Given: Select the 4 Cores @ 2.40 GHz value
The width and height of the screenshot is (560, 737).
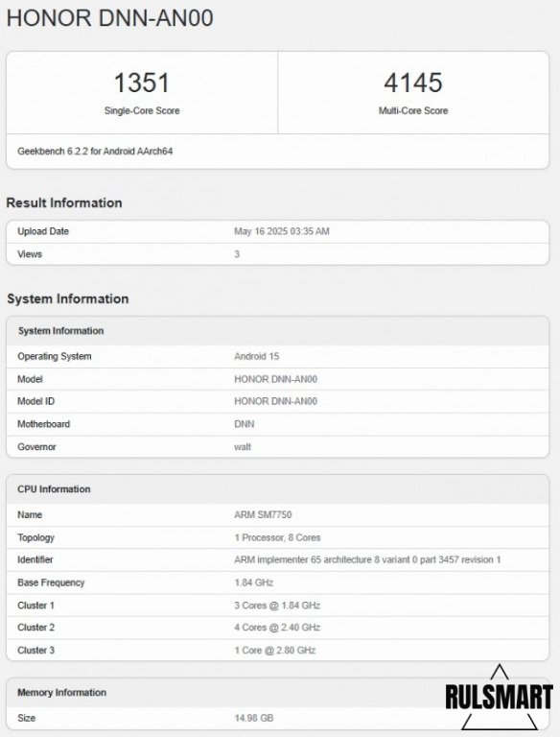Looking at the screenshot, I should point(277,627).
